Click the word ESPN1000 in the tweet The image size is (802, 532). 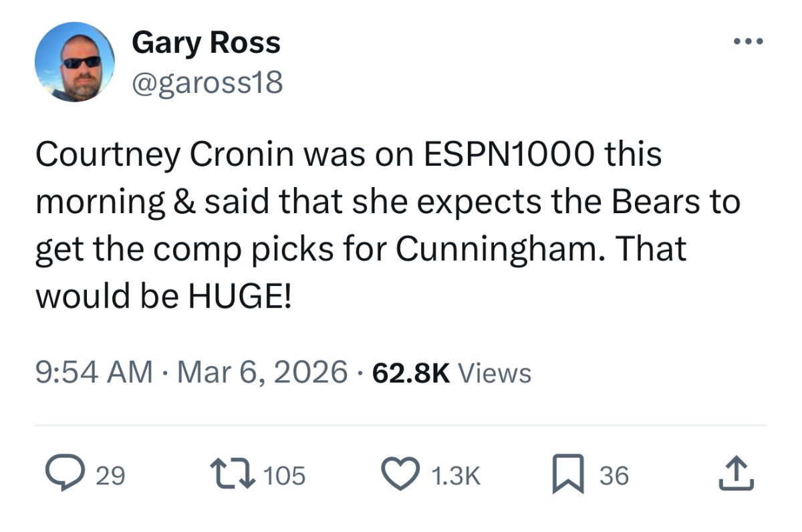[x=508, y=155]
